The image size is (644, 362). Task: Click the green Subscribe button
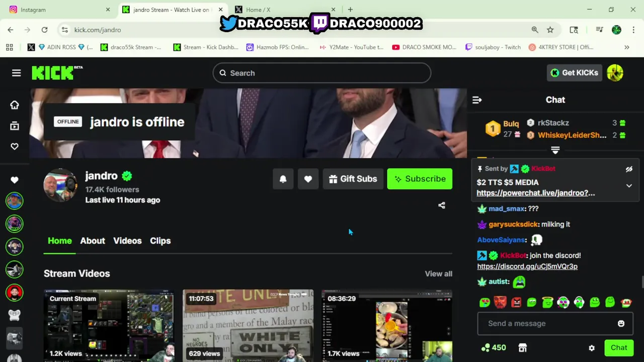[x=420, y=179]
